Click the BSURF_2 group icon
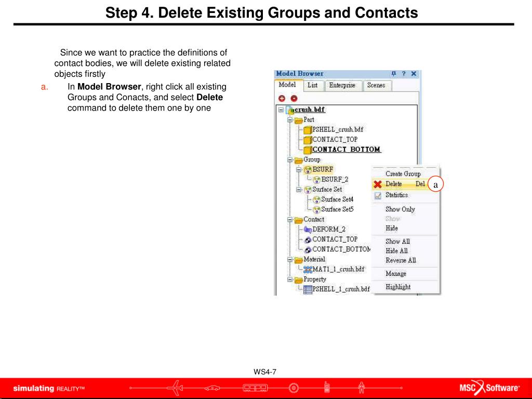The height and width of the screenshot is (399, 532). click(316, 179)
